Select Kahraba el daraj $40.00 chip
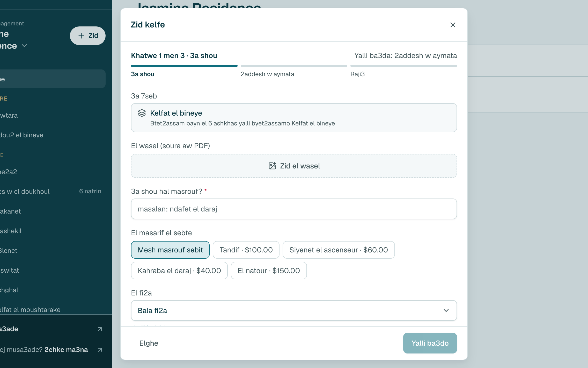Viewport: 588px width, 368px height. [179, 271]
